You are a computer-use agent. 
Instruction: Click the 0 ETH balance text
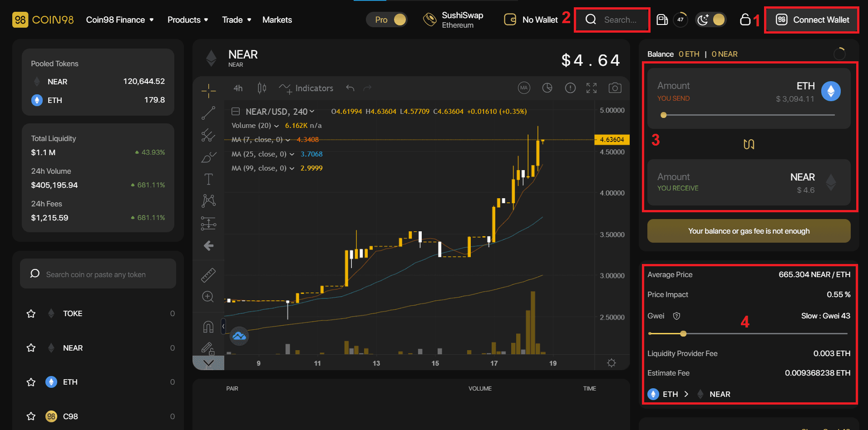tap(689, 54)
